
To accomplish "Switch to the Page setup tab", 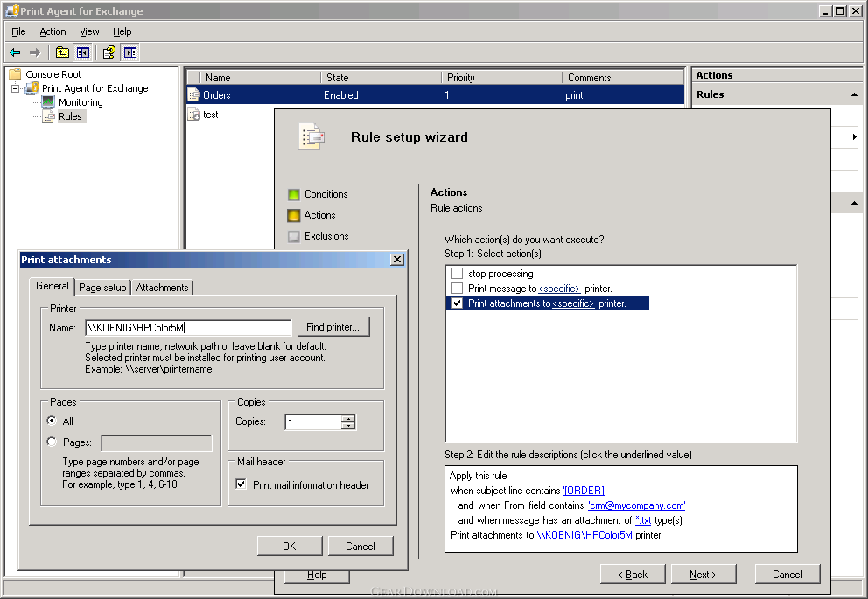I will 102,287.
